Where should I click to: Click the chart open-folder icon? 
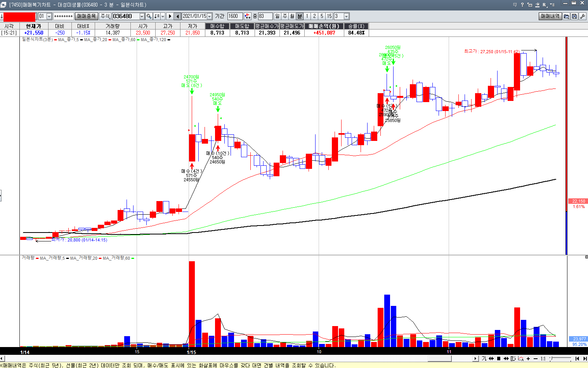coord(567,16)
